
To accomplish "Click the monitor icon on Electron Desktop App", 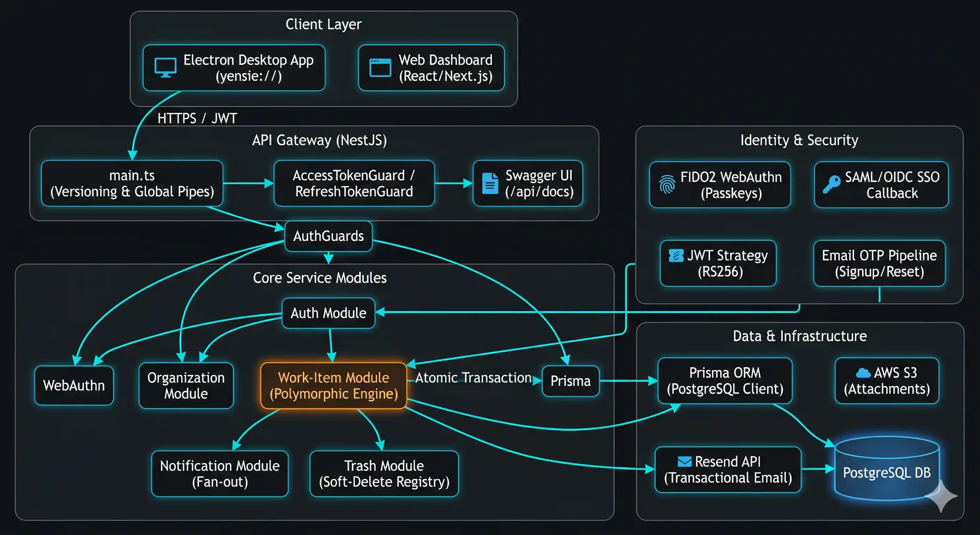I will point(166,68).
